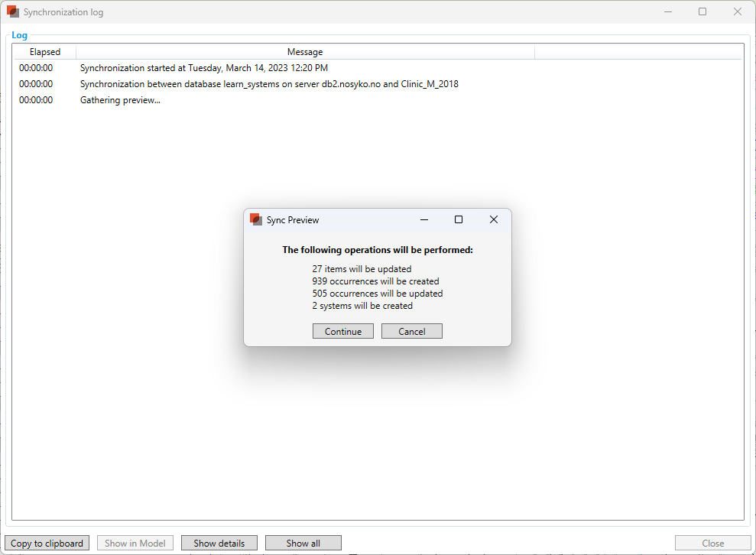
Task: Select the Elapsed column header
Action: point(45,51)
